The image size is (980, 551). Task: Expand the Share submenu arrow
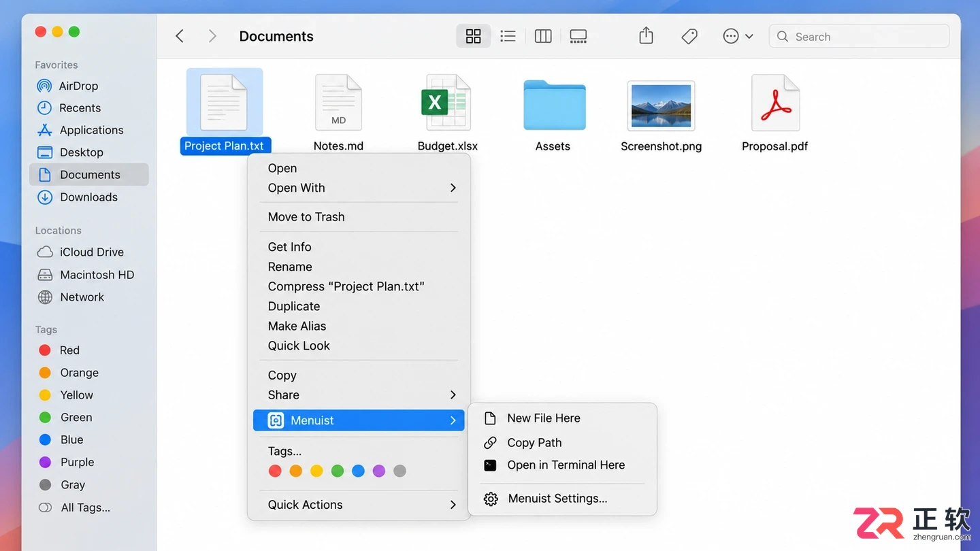(453, 395)
